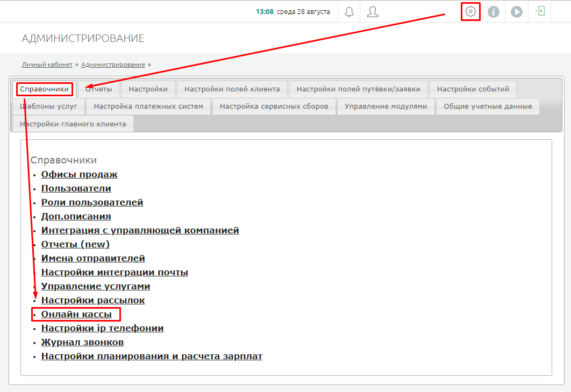Open Роли пользователей link

tap(92, 202)
